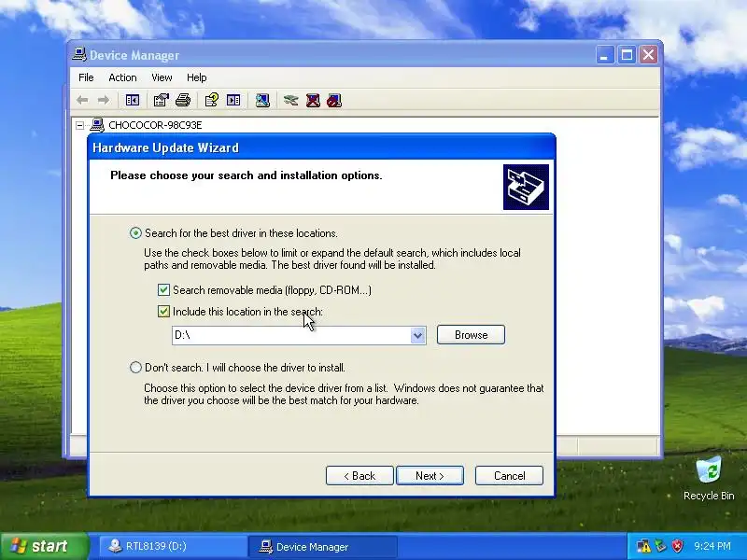Click the Device Manager title bar icon
The width and height of the screenshot is (747, 560).
[x=79, y=55]
